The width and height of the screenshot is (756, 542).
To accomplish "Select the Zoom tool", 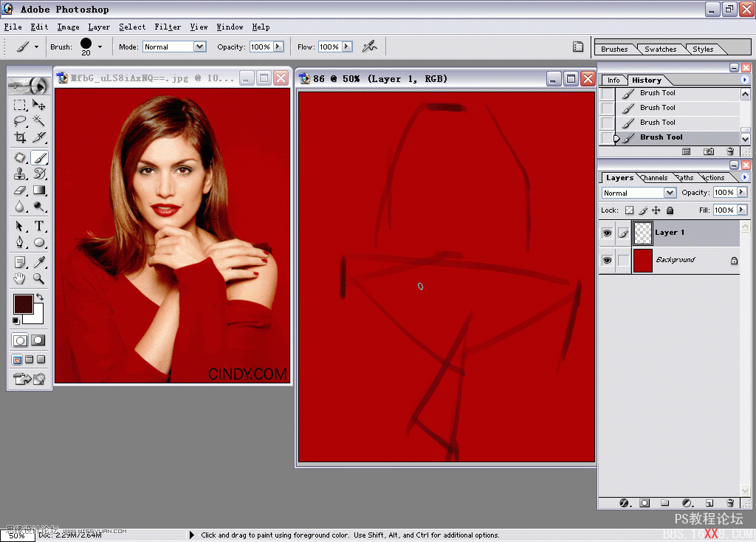I will coord(39,278).
